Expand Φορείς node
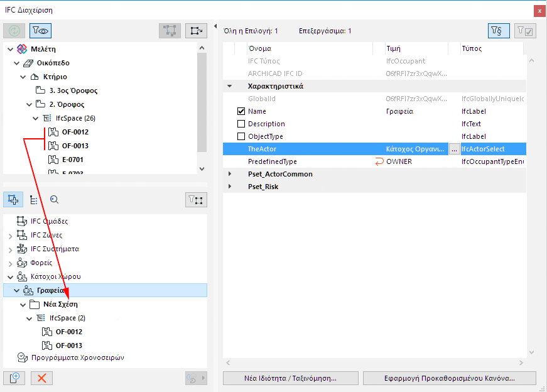Image resolution: width=547 pixels, height=392 pixels. [11, 264]
